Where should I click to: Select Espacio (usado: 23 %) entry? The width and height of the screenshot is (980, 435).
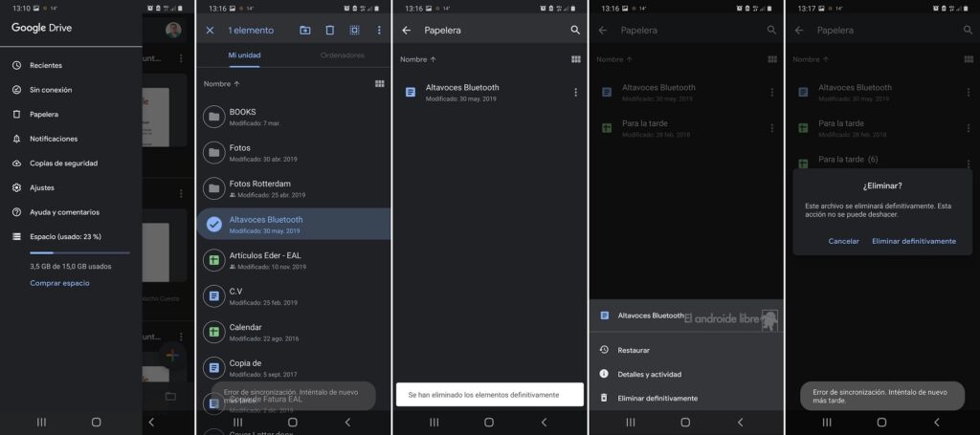pyautogui.click(x=66, y=236)
